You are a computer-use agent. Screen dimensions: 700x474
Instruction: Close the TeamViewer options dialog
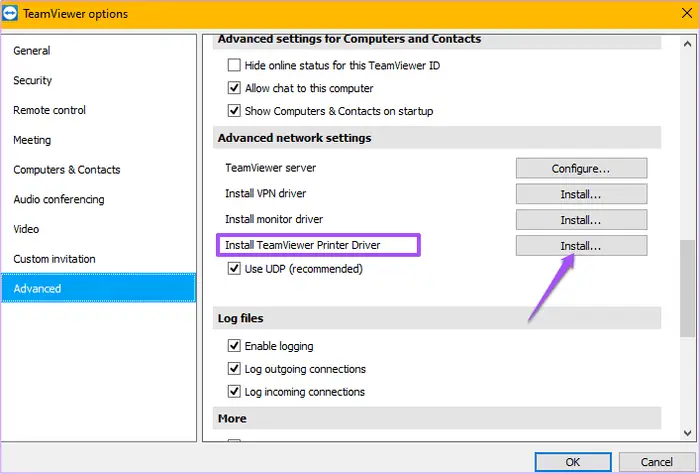click(x=687, y=13)
